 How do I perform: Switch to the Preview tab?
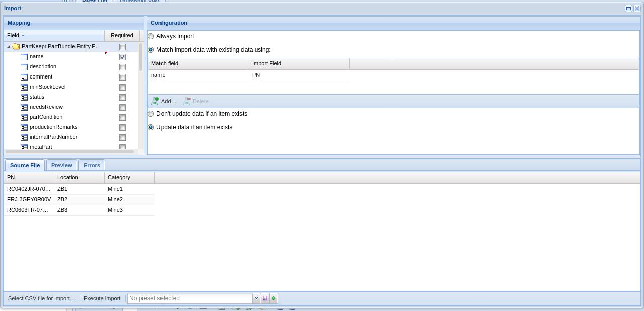[x=61, y=165]
